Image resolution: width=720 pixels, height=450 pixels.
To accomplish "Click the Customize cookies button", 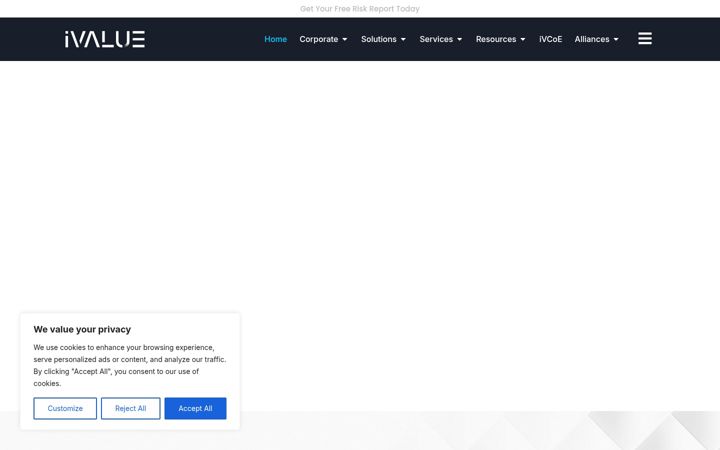I will point(65,408).
